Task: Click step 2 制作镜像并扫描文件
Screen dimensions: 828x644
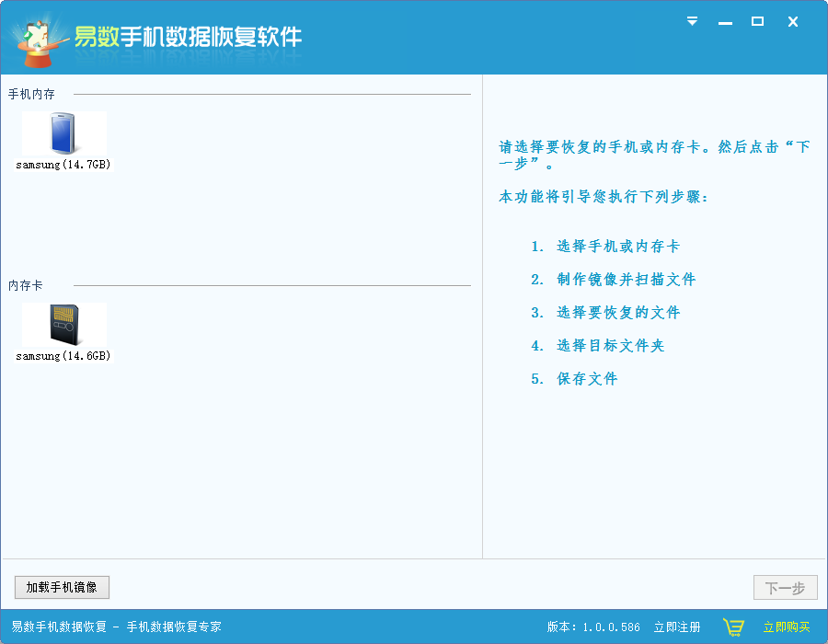Action: pyautogui.click(x=615, y=279)
